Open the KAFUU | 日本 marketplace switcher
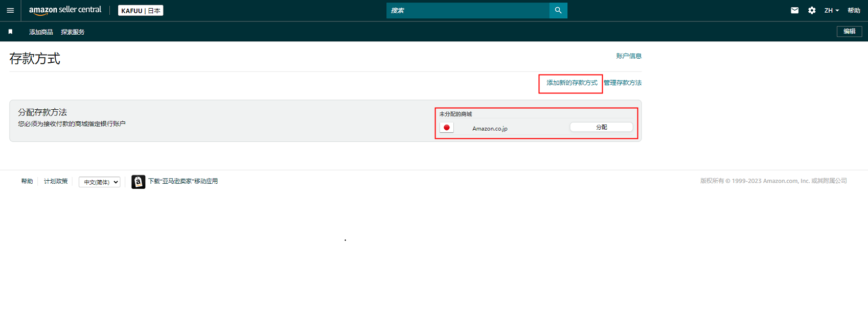The height and width of the screenshot is (318, 868). pos(141,10)
